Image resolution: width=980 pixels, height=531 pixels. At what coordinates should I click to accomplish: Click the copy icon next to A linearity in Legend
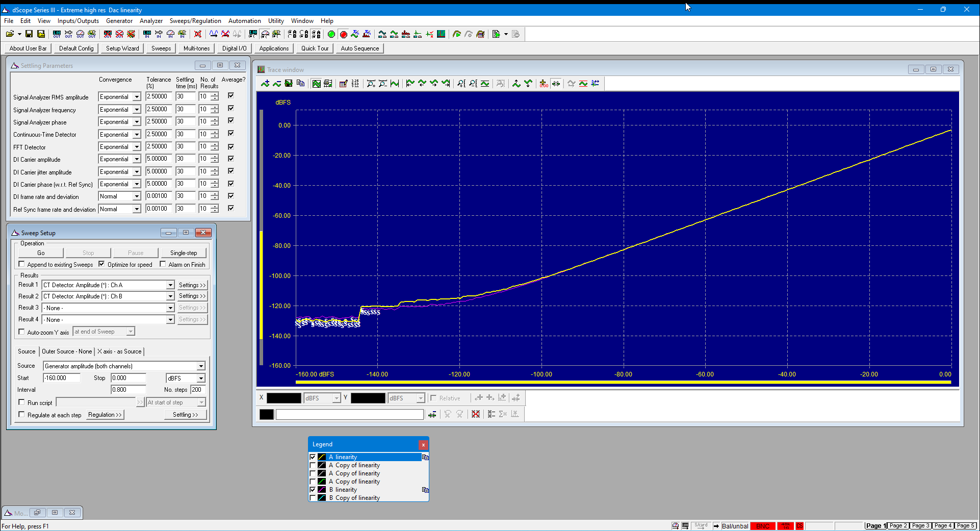point(425,457)
